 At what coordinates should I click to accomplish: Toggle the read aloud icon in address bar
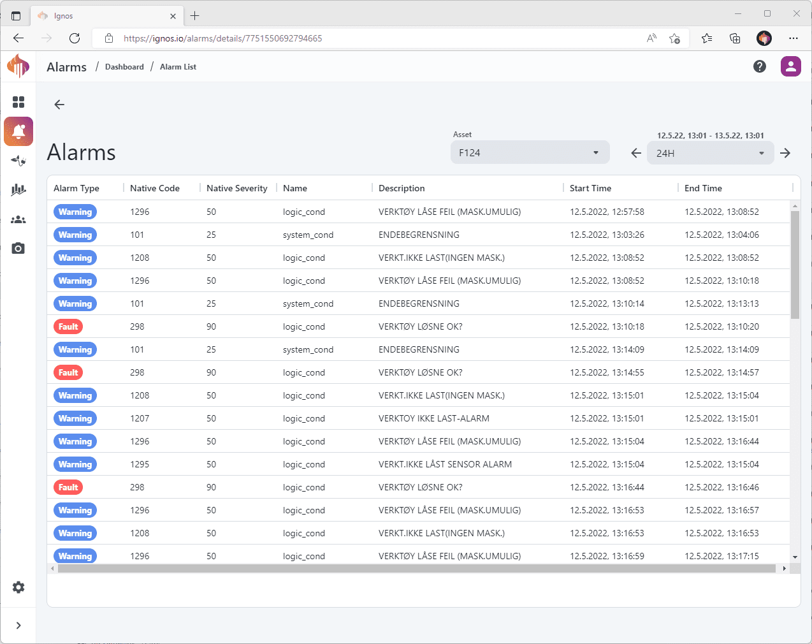point(651,38)
